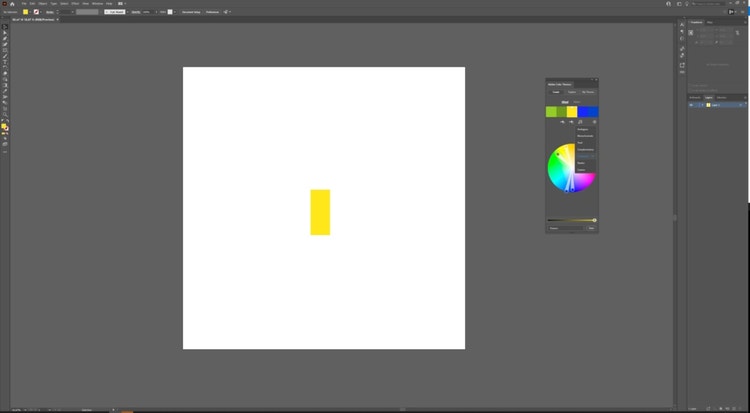Click the toolbox Stroke box (none)
This screenshot has height=413, width=750.
pos(6,128)
